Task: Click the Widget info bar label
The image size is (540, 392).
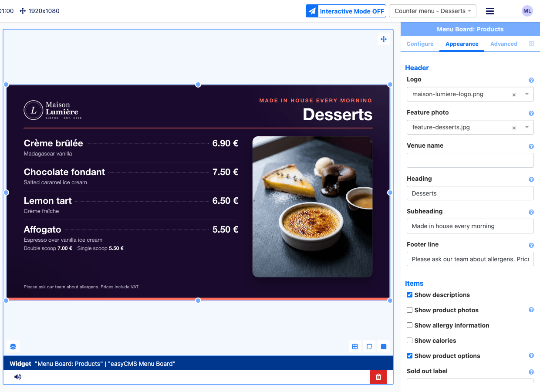Action: click(20, 364)
